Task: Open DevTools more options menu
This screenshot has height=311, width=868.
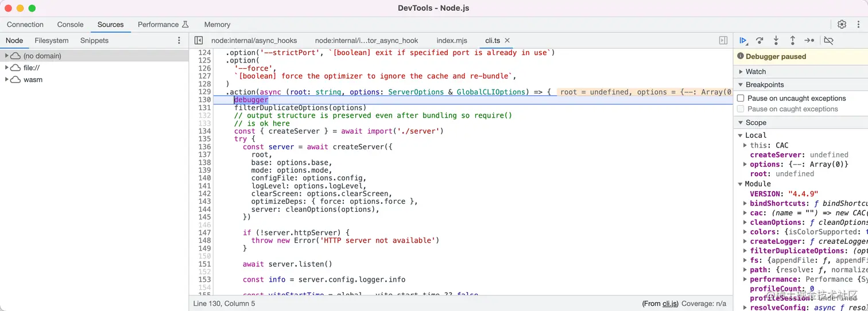Action: [x=859, y=25]
